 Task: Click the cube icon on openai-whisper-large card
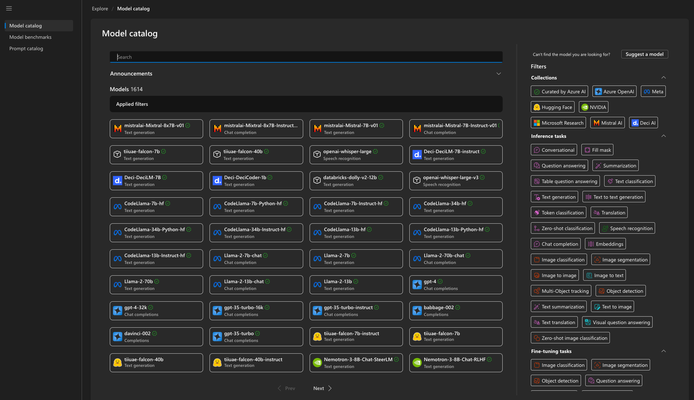click(317, 154)
